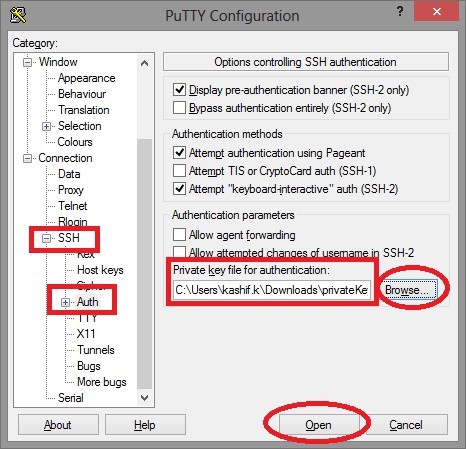
Task: Select the Tunnels category
Action: point(96,350)
